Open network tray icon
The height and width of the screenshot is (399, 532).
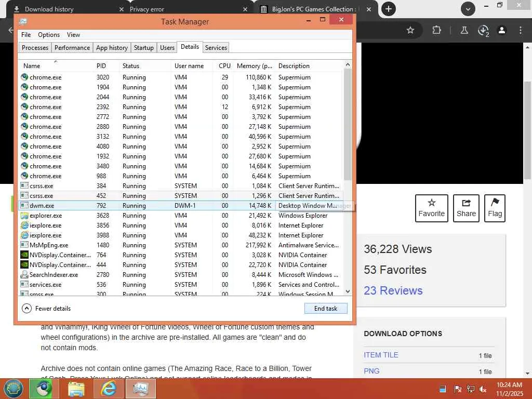(471, 389)
